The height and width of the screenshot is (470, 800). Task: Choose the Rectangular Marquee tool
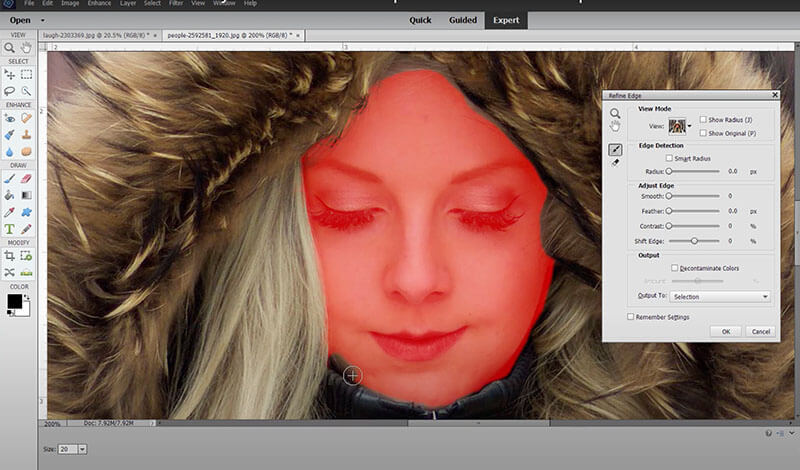pos(27,74)
